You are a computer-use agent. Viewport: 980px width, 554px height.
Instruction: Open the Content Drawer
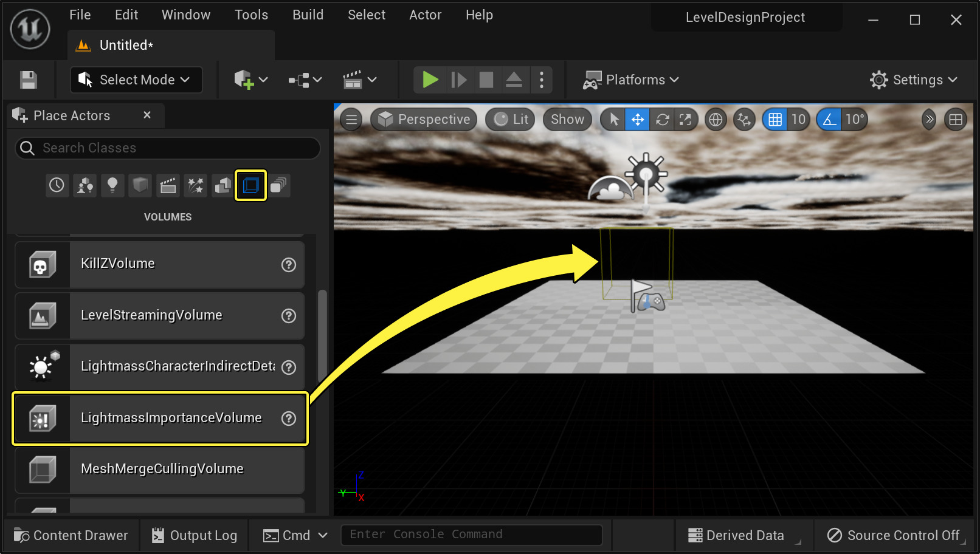[x=72, y=535]
